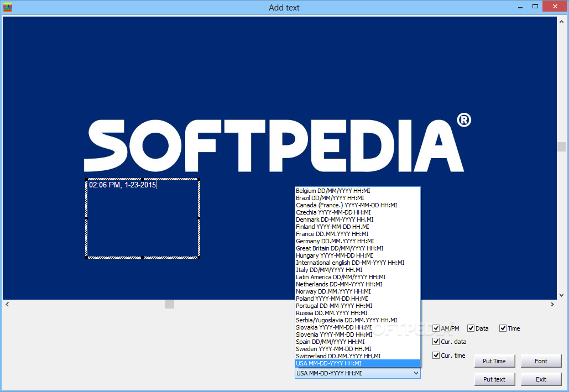Close the Add text window
This screenshot has width=569, height=392.
(555, 6)
